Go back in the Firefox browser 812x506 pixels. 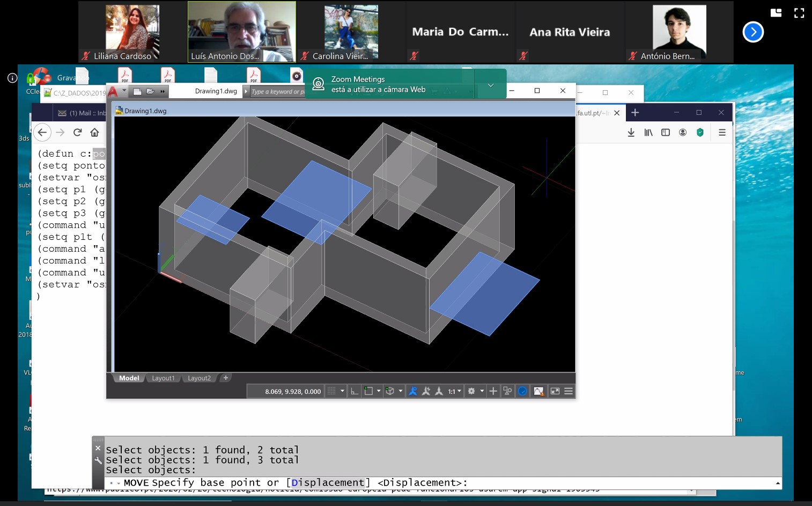42,133
